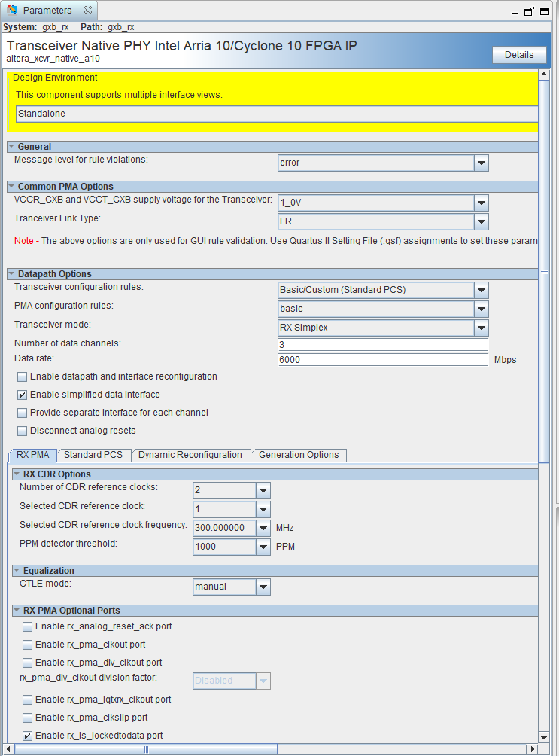Open Transceiver configuration rules dropdown
Viewport: 559px width, 756px height.
(481, 290)
